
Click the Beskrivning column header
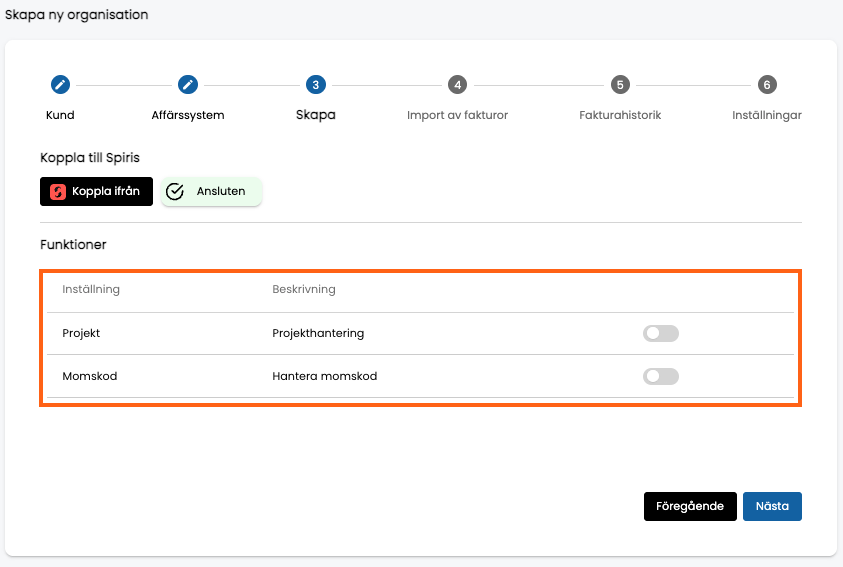(304, 289)
